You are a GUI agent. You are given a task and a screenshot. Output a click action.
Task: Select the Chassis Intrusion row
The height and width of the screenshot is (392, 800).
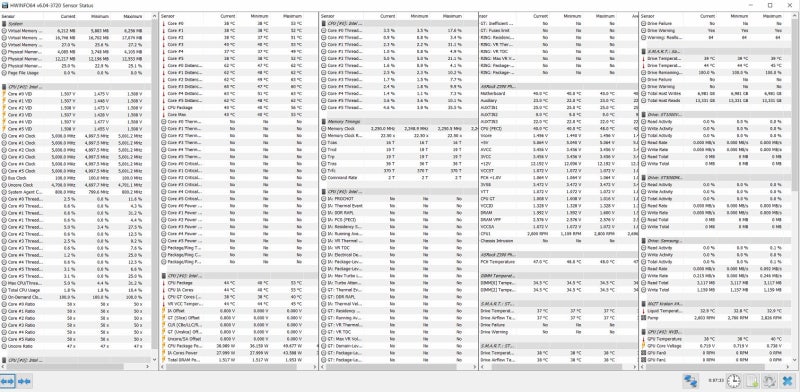click(x=558, y=241)
